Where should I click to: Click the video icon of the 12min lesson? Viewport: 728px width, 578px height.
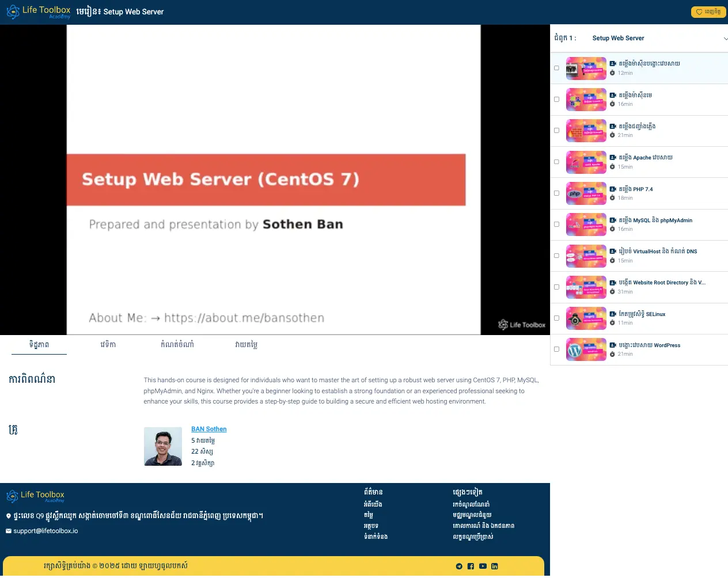613,64
